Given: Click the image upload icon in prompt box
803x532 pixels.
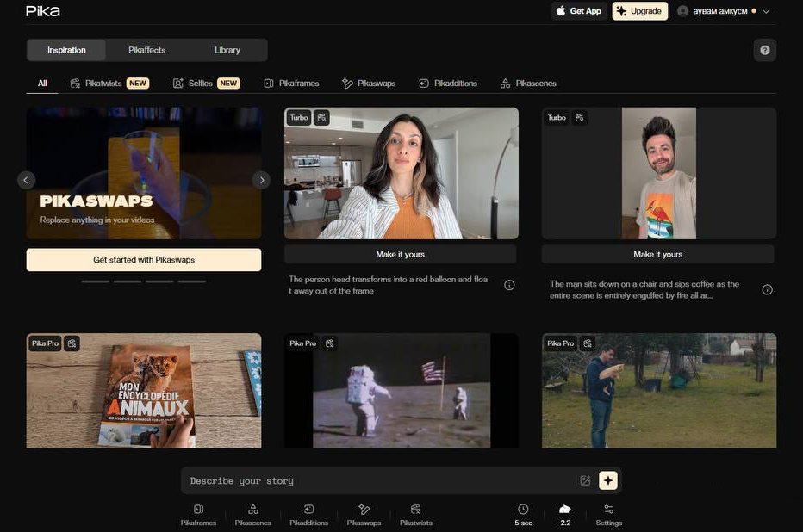Looking at the screenshot, I should pyautogui.click(x=586, y=480).
